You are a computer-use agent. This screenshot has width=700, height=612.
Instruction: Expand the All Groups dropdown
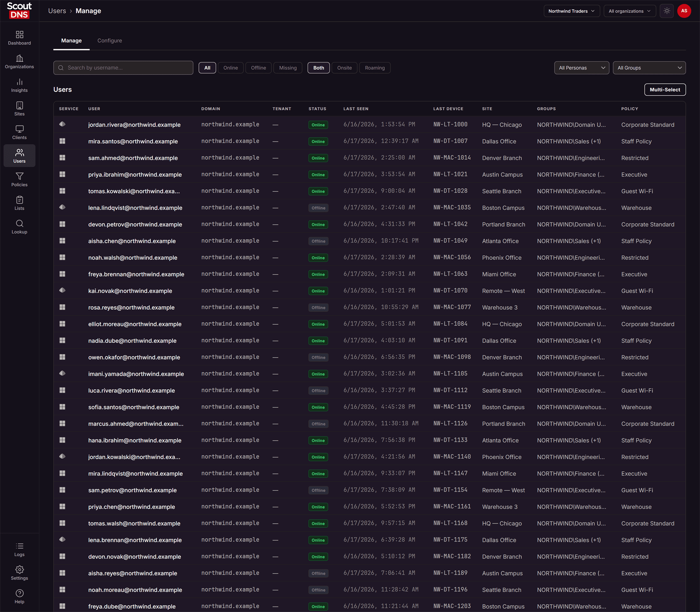pyautogui.click(x=649, y=68)
